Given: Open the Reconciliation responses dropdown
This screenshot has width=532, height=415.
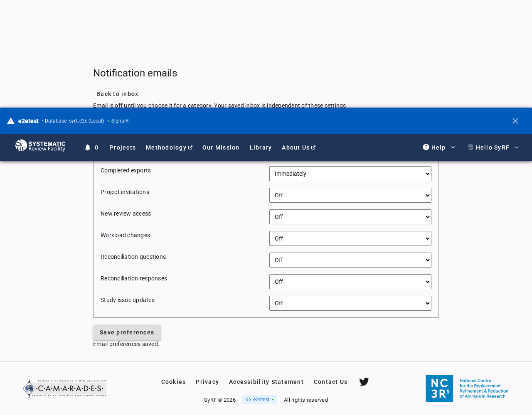Looking at the screenshot, I should tap(350, 282).
